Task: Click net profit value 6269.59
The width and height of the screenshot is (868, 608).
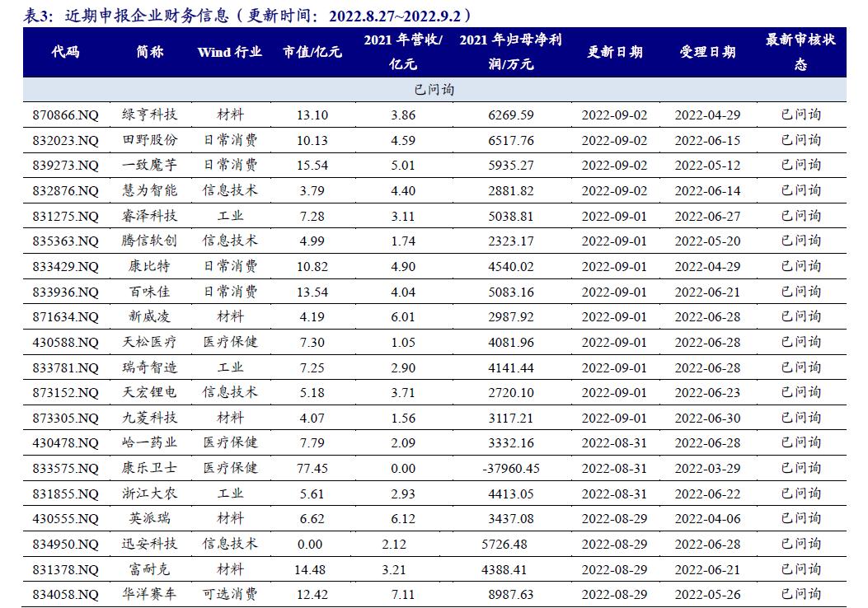Action: pos(511,115)
